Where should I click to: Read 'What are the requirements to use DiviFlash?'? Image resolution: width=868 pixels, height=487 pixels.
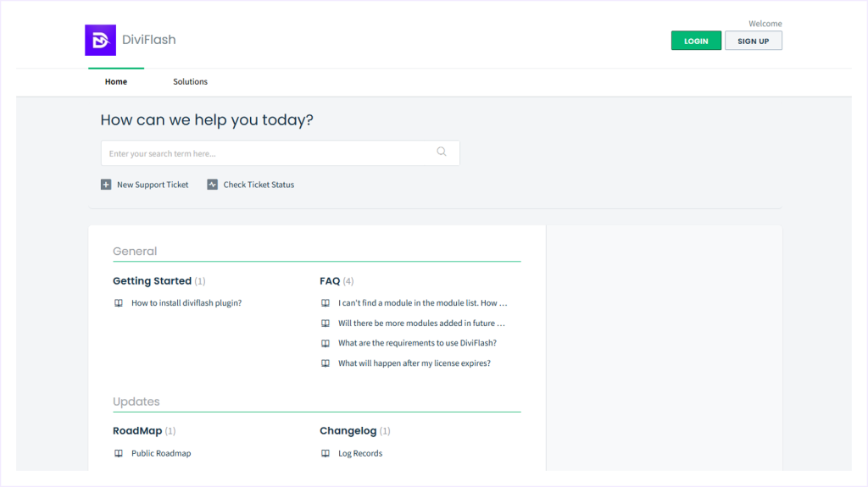[417, 343]
